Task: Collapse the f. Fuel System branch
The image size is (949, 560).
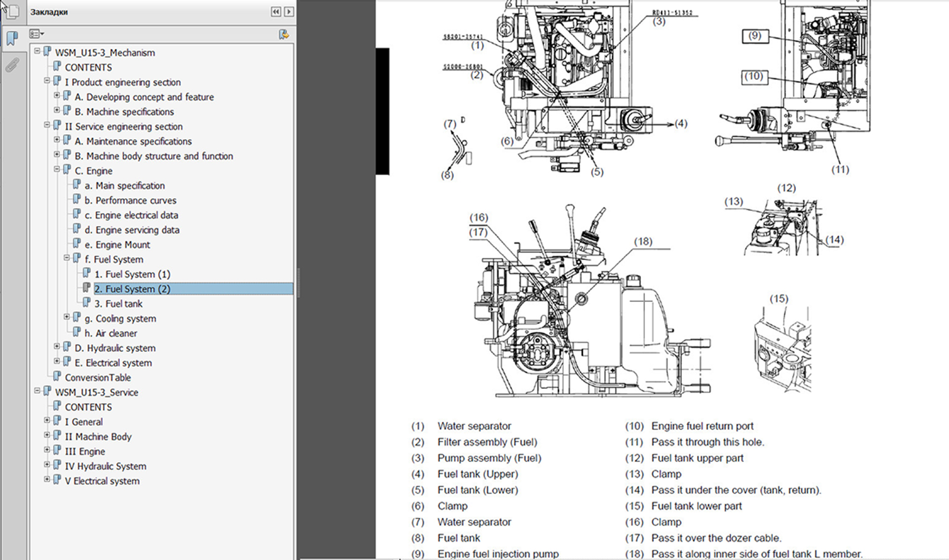Action: click(x=67, y=258)
